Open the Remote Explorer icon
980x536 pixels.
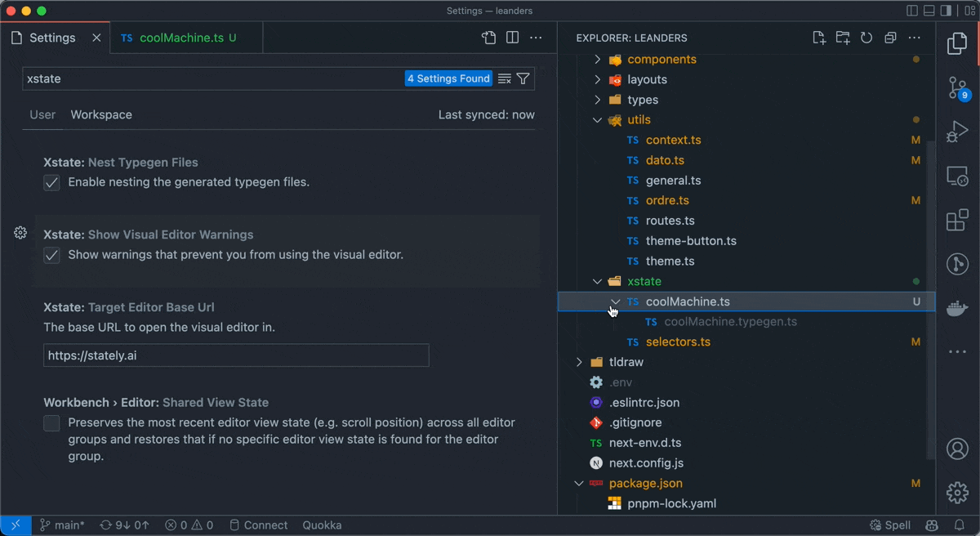click(957, 176)
